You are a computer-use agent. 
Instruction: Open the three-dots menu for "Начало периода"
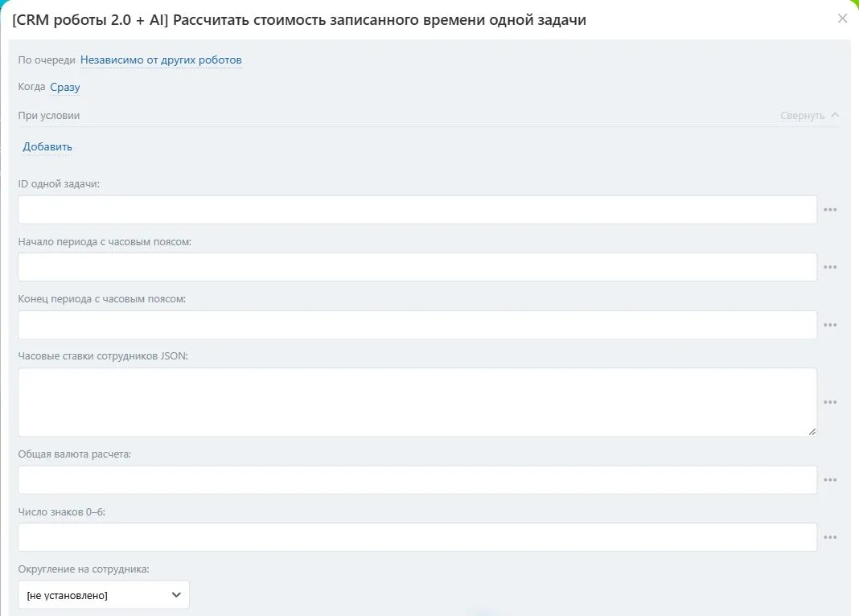tap(830, 267)
